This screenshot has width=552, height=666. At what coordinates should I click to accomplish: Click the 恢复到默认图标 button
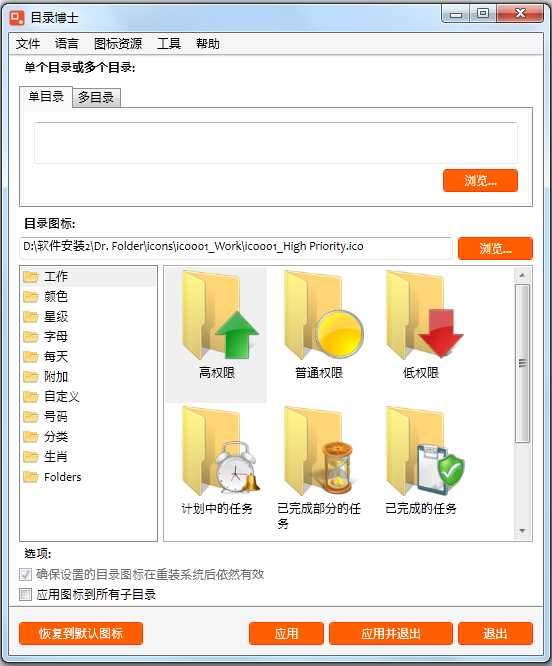point(81,634)
